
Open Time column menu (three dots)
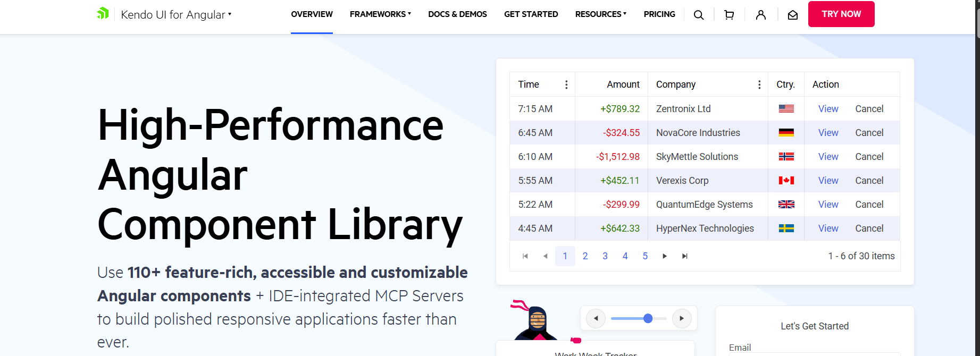(566, 84)
